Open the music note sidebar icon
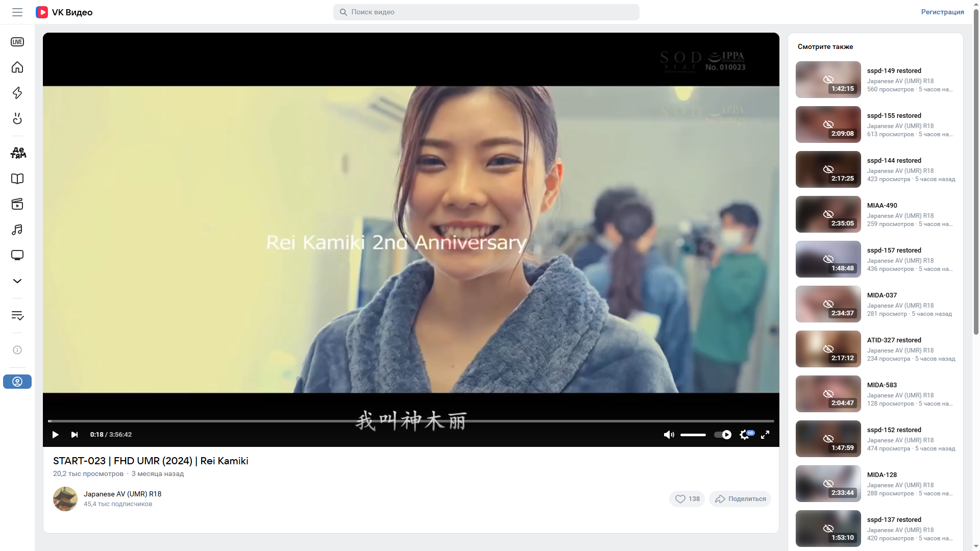 point(17,230)
